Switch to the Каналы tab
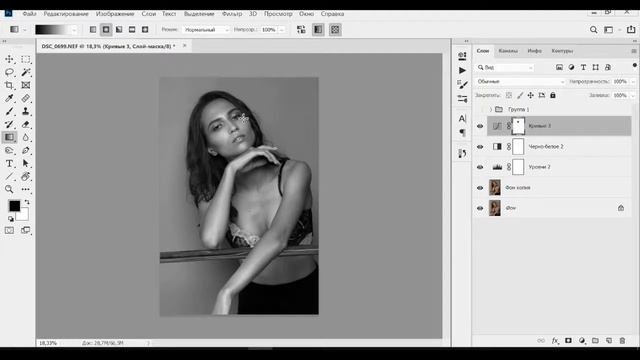 pyautogui.click(x=508, y=51)
